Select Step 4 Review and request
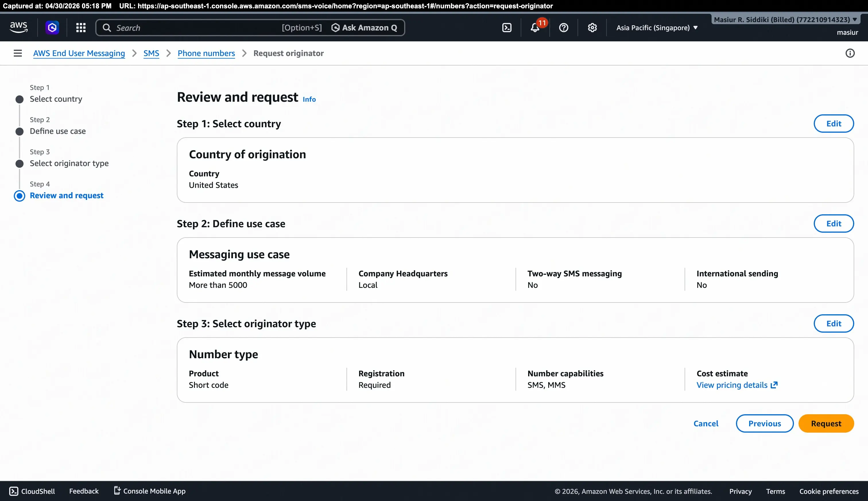Screen dimensions: 868x501 [67, 195]
